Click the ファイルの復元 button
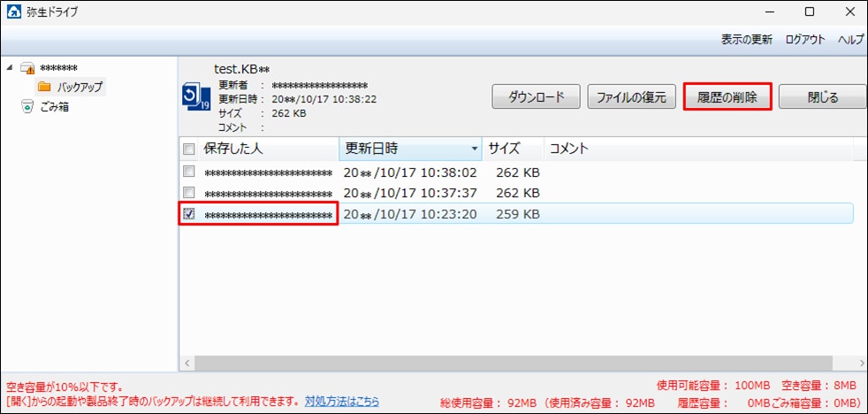The width and height of the screenshot is (868, 414). (631, 97)
